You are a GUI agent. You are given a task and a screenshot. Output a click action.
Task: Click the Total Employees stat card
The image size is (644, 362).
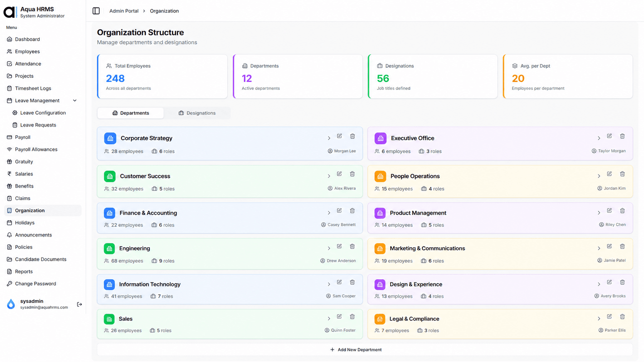pyautogui.click(x=162, y=76)
